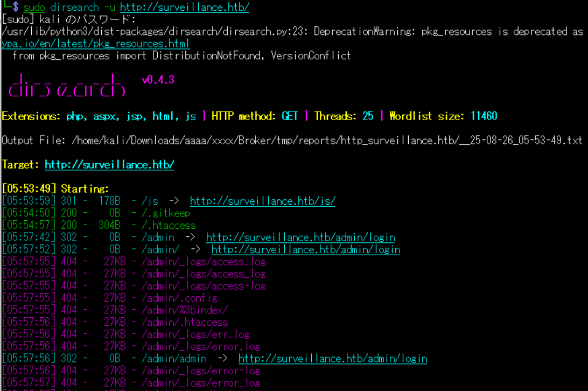Click the sudo keyword in the command prompt
Screen dimensions: 588x391
pos(34,7)
